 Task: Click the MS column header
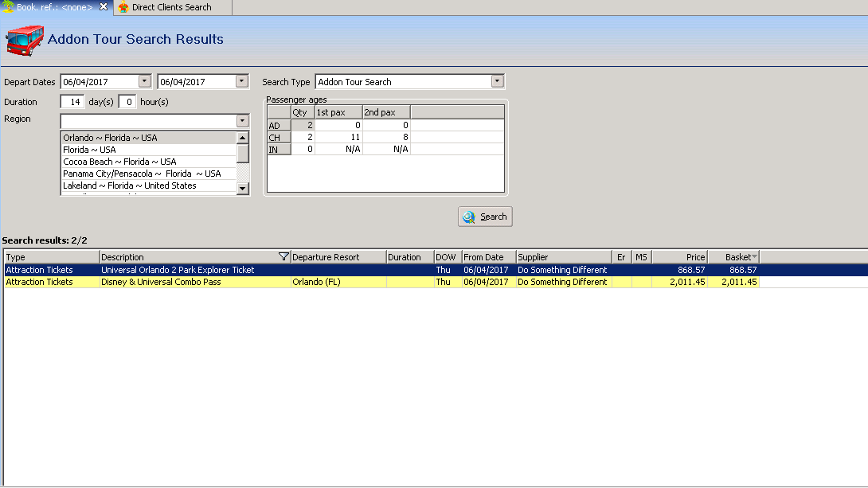[642, 256]
